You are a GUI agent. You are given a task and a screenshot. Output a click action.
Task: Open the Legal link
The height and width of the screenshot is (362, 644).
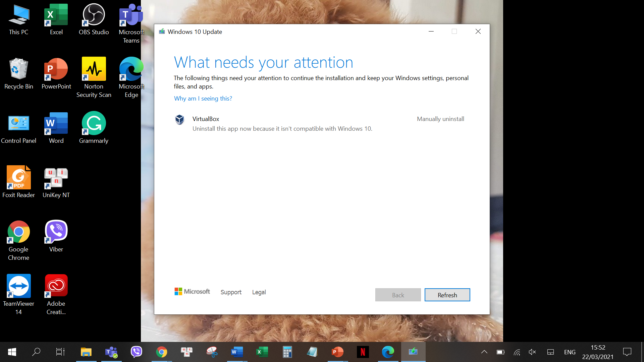coord(259,292)
